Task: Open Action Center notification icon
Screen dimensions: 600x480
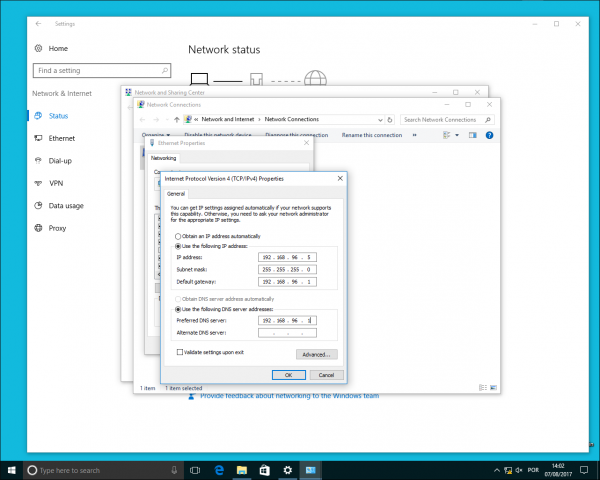Action: pyautogui.click(x=584, y=470)
